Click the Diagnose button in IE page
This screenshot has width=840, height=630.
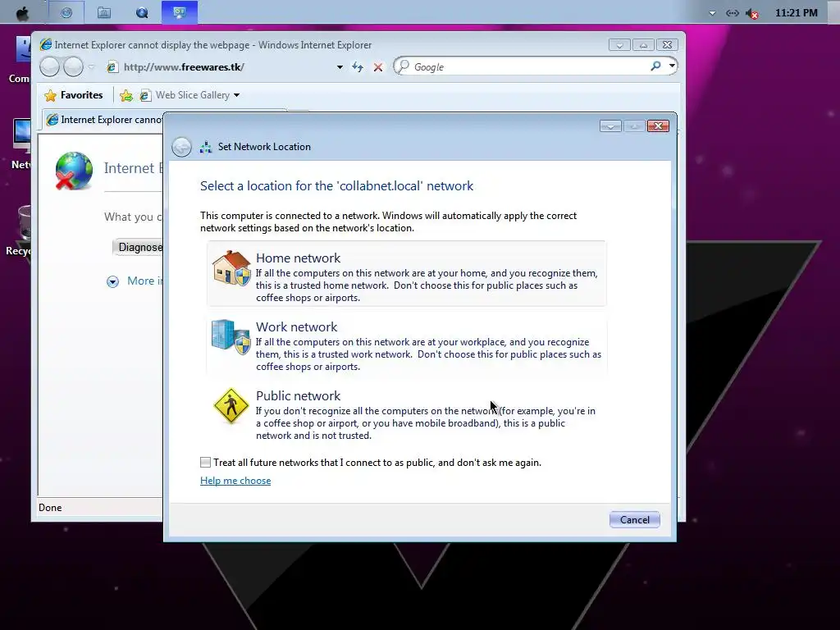138,247
